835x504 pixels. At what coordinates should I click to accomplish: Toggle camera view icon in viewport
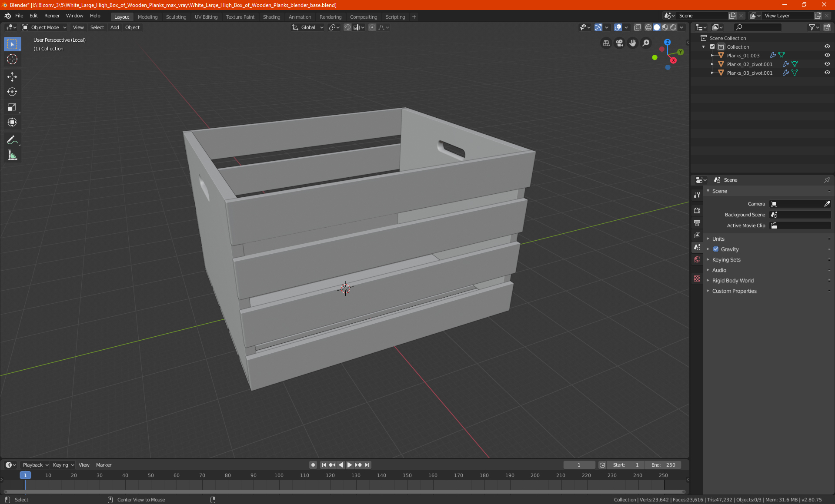(x=619, y=43)
